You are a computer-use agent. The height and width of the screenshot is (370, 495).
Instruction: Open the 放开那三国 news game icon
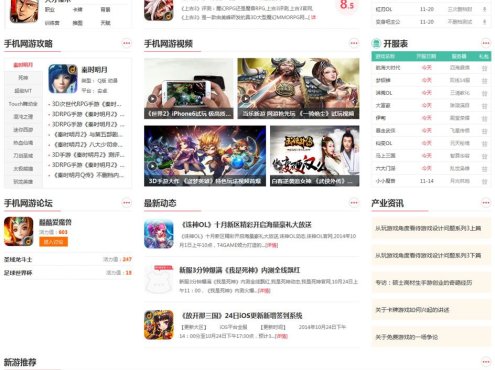click(159, 325)
